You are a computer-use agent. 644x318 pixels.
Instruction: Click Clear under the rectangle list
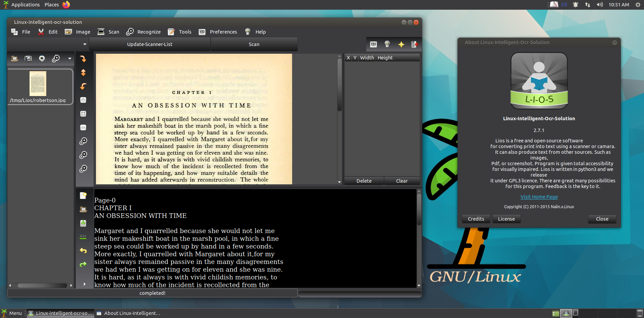(x=402, y=181)
